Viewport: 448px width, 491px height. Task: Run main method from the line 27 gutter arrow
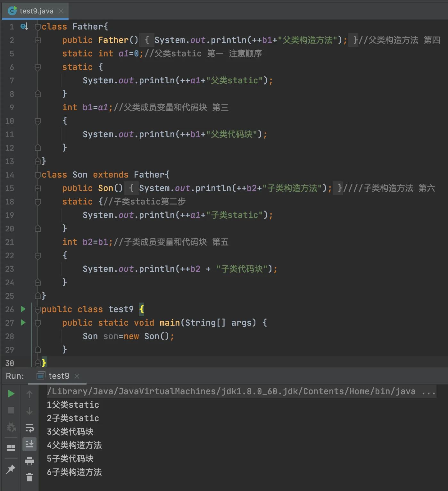23,322
